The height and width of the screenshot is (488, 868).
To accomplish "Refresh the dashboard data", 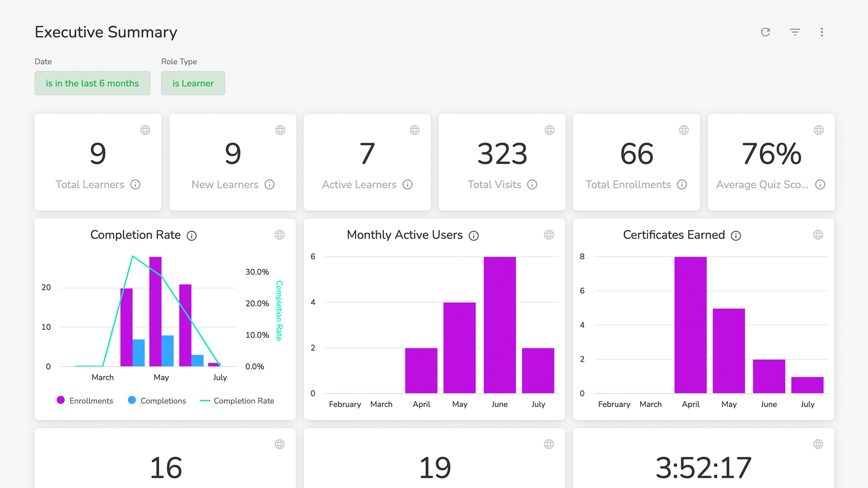I will click(x=765, y=32).
